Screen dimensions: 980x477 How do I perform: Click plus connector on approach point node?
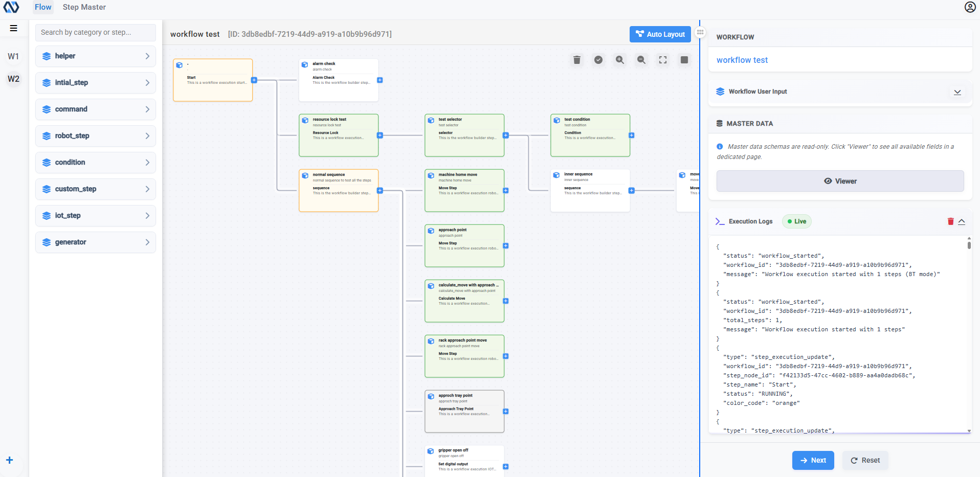pyautogui.click(x=506, y=246)
